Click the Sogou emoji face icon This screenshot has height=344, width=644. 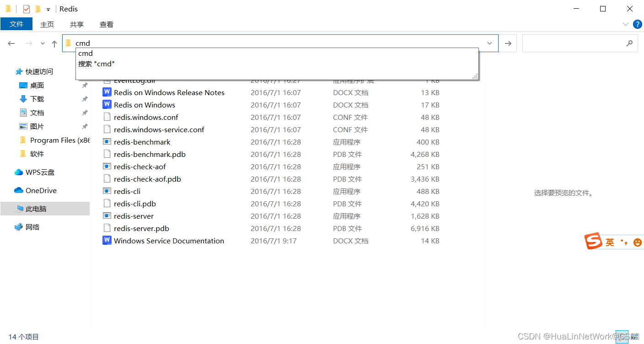pos(637,242)
